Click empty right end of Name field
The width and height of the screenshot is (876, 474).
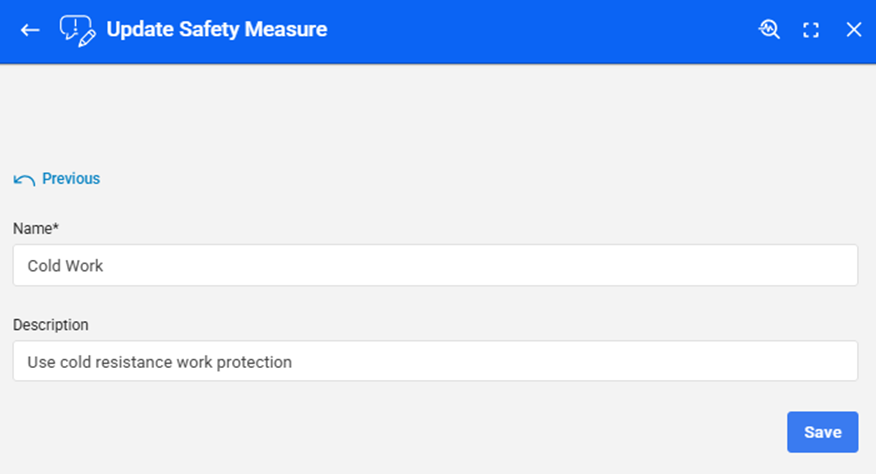pyautogui.click(x=780, y=266)
